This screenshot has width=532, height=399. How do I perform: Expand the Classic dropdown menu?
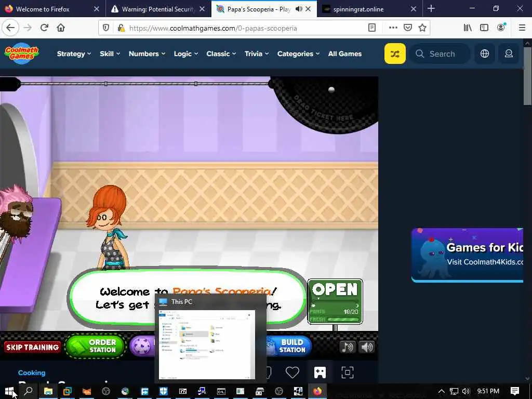221,54
